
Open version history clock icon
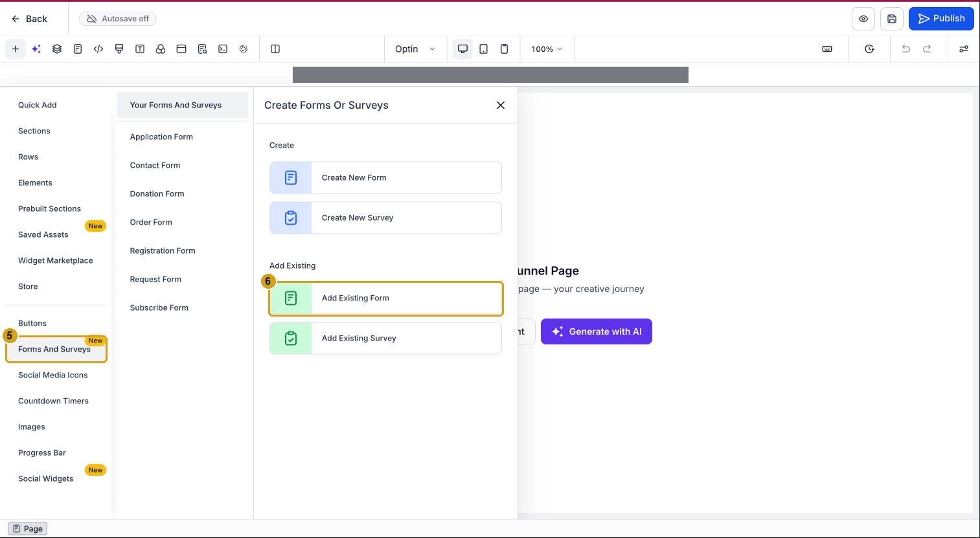869,49
